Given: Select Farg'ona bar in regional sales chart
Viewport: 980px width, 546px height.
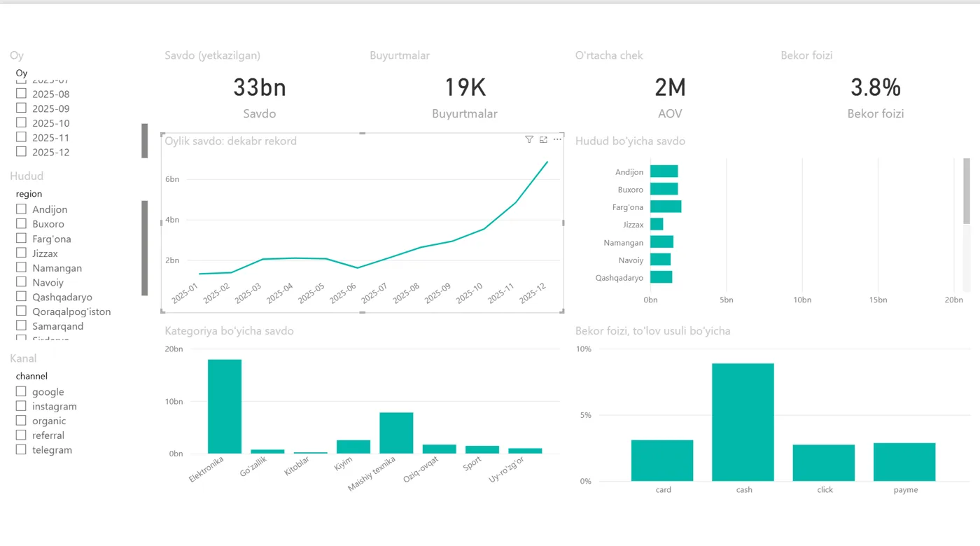Looking at the screenshot, I should 666,206.
